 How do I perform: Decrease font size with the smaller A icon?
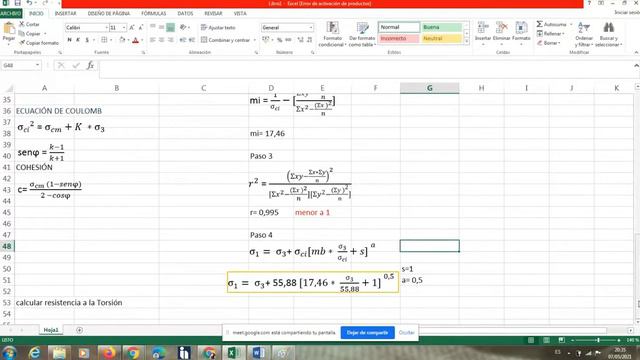140,28
